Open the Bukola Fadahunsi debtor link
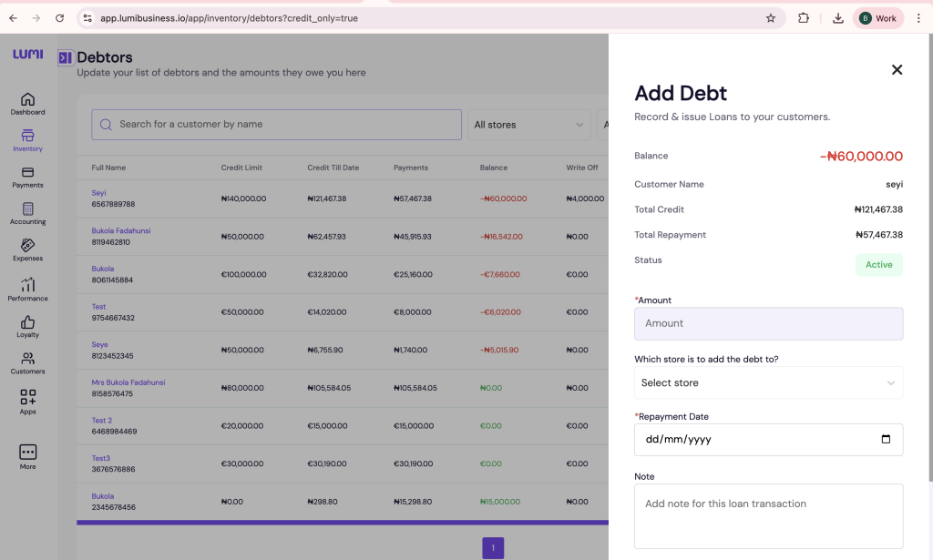The height and width of the screenshot is (560, 933). [120, 231]
